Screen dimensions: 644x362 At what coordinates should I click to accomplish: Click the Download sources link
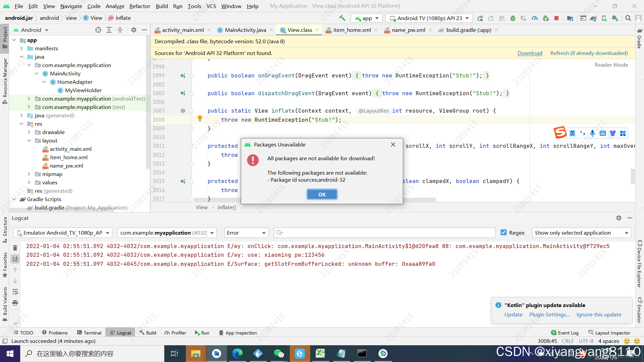(x=530, y=53)
